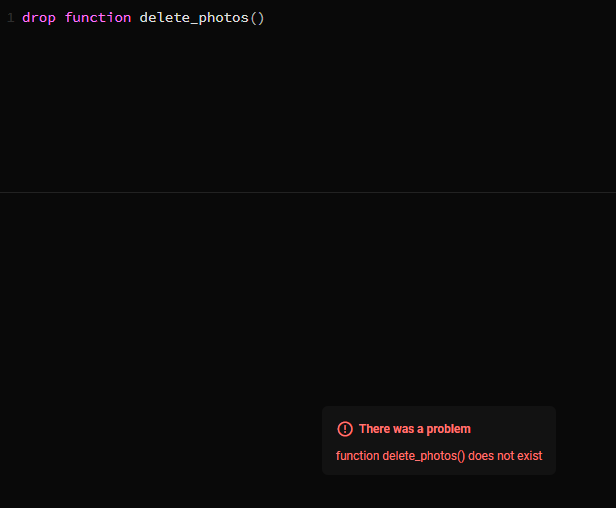Click the word 'problem' in toast title

click(x=448, y=429)
